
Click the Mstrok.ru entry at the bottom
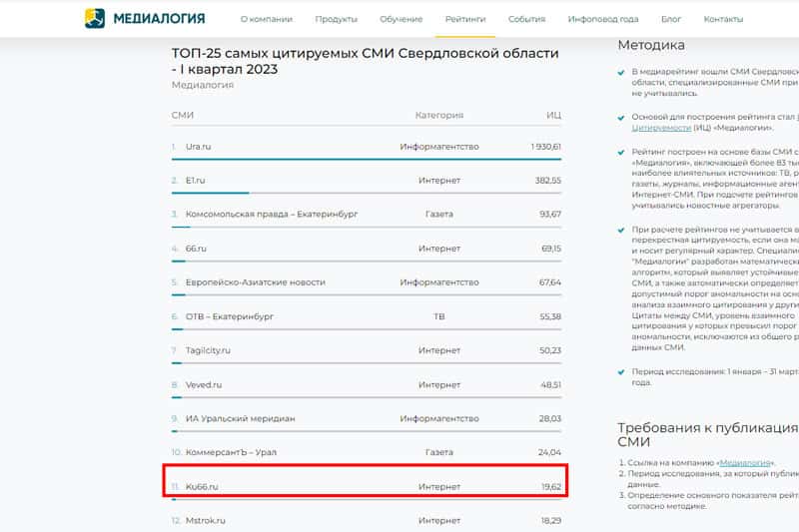coord(205,520)
